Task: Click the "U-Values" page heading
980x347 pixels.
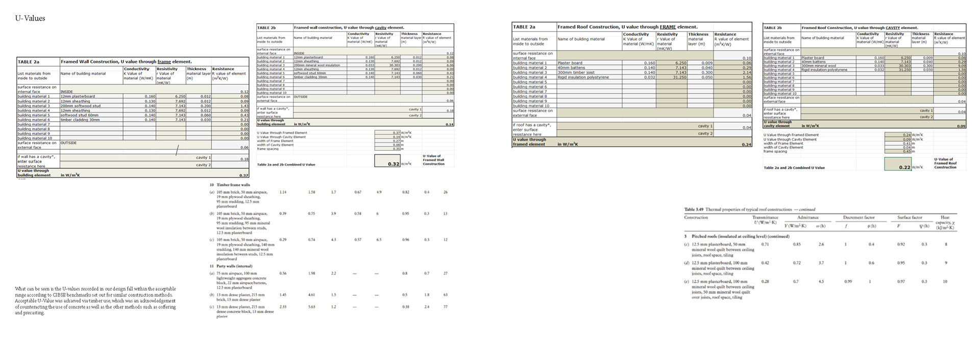Action: 30,18
